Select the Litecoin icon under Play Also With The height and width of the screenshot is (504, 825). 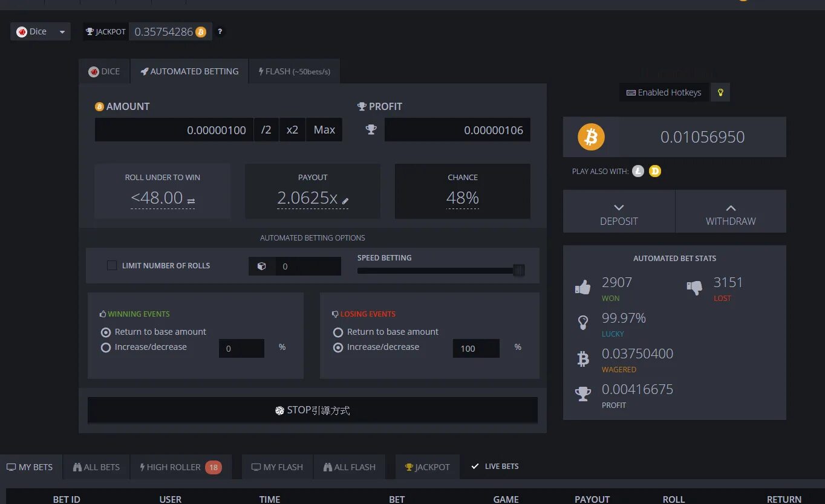638,171
